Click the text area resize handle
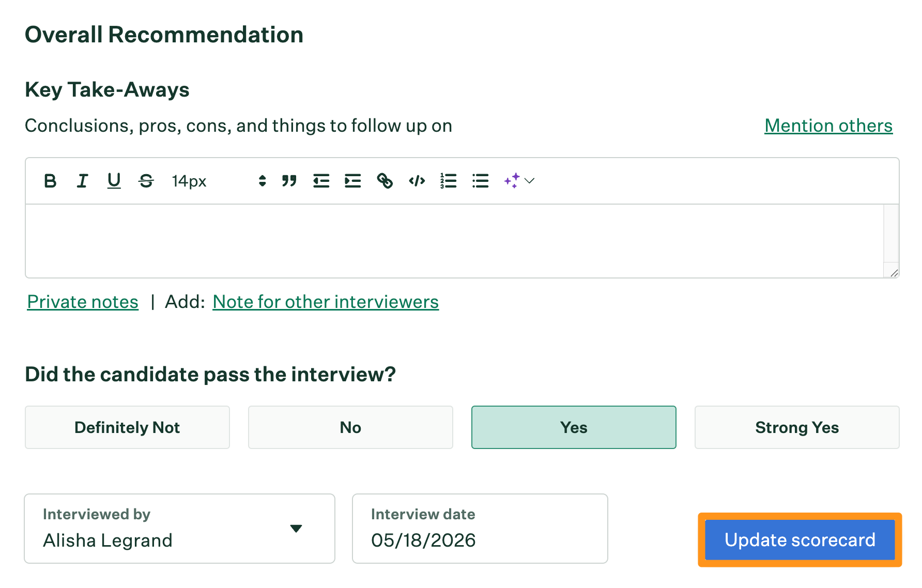Image resolution: width=922 pixels, height=588 pixels. pyautogui.click(x=894, y=272)
